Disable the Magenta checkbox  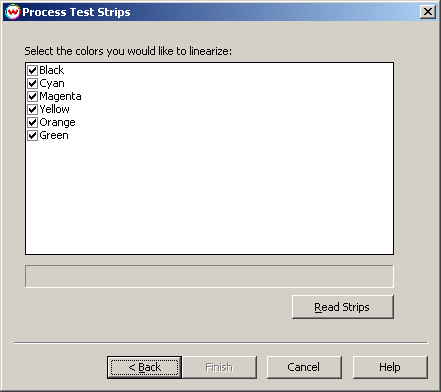pyautogui.click(x=32, y=96)
